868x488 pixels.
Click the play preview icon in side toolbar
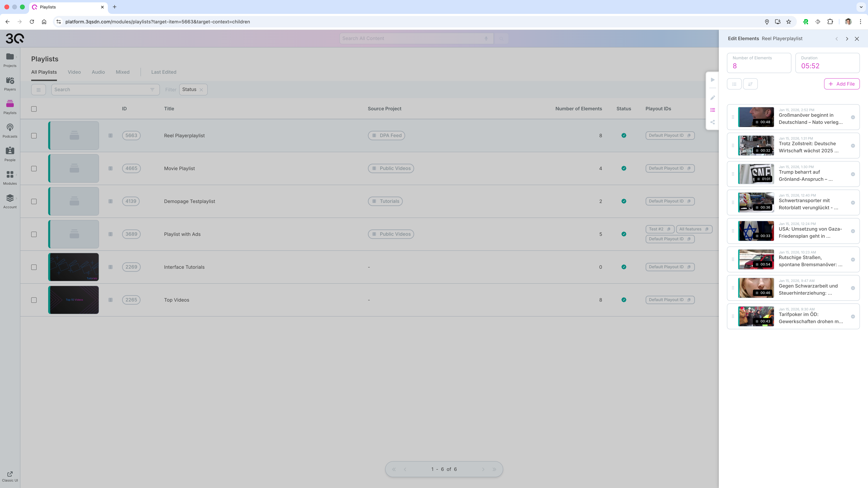click(713, 80)
